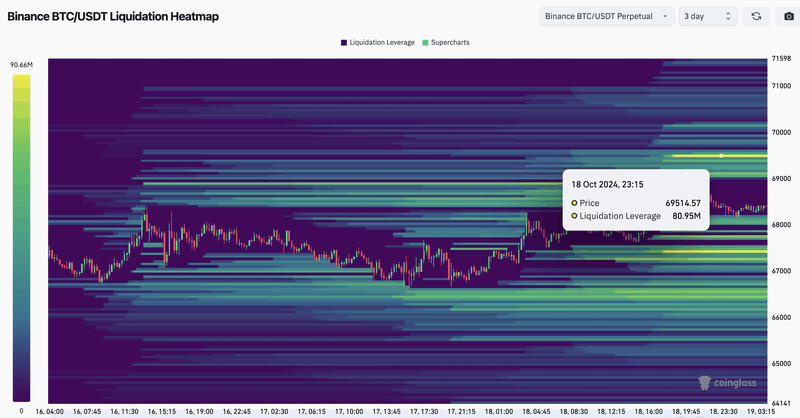This screenshot has height=418, width=800.
Task: Click the white data point on the 69514 line
Action: tap(721, 156)
